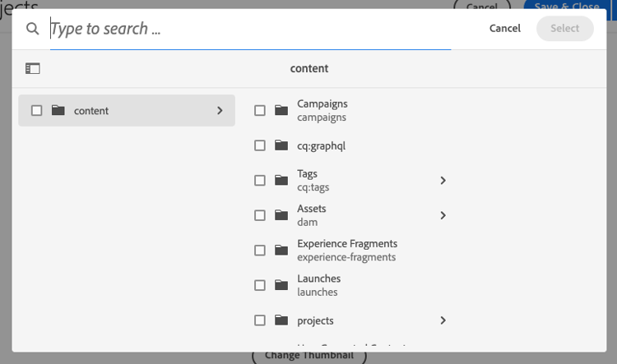Click the Launches folder icon
617x364 pixels.
(x=282, y=285)
